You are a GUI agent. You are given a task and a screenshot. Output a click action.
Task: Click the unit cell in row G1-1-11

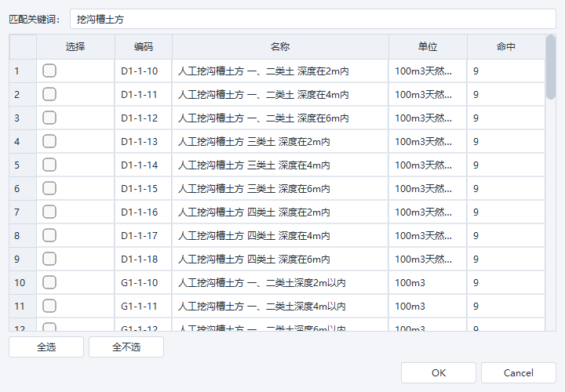coord(428,306)
